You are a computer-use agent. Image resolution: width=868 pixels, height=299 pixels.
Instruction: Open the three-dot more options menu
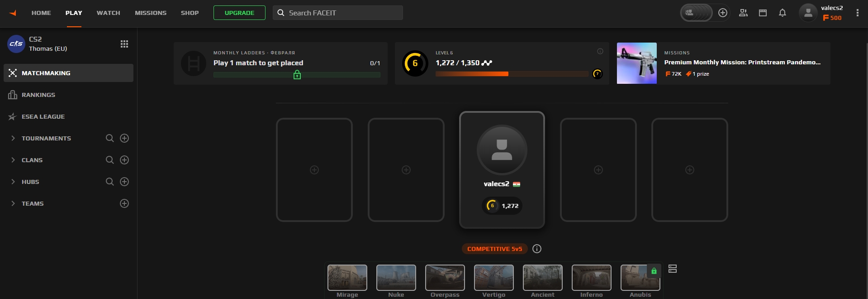(x=857, y=13)
